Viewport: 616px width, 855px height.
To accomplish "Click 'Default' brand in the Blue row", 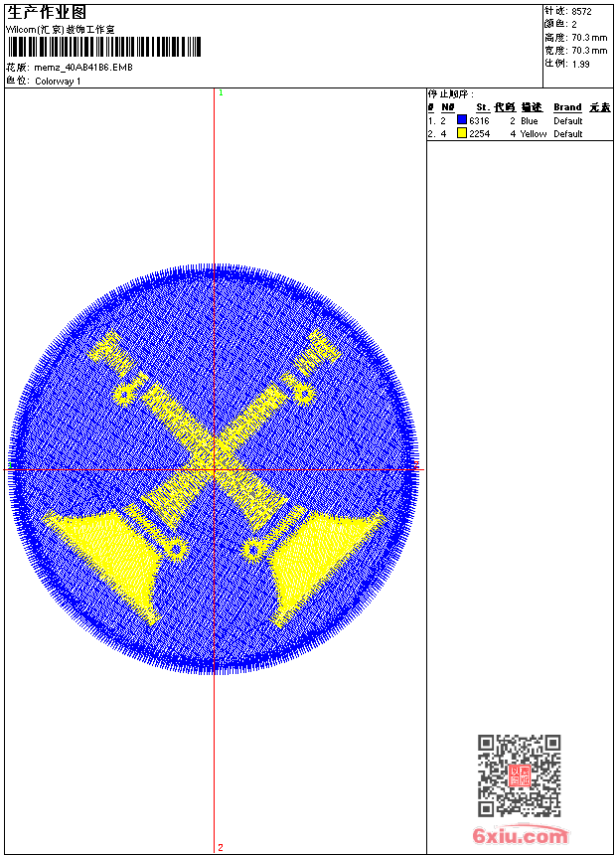I will (x=568, y=121).
